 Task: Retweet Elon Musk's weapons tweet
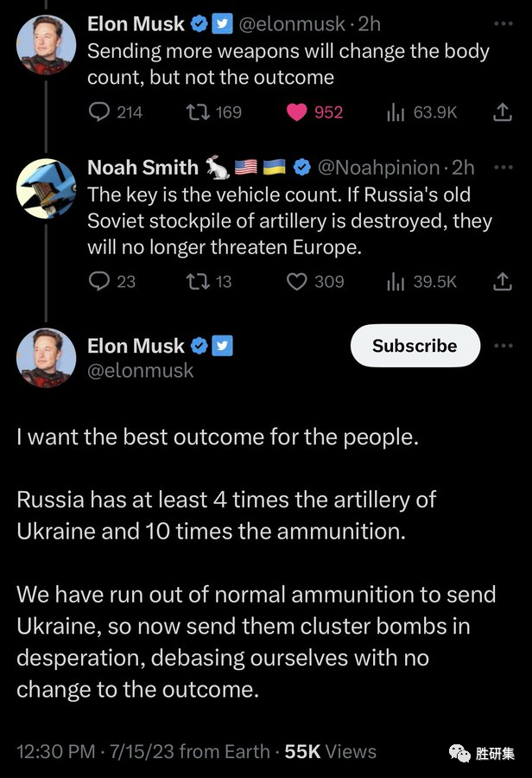click(199, 112)
